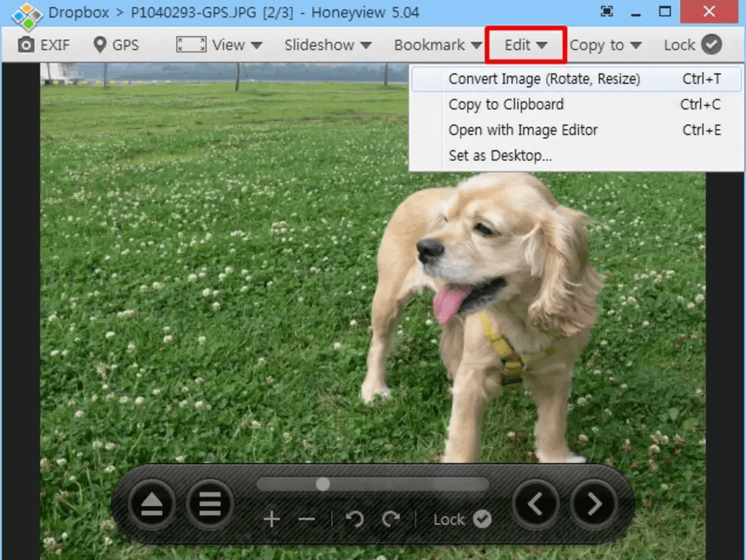Click the EXIF camera icon

pos(27,45)
